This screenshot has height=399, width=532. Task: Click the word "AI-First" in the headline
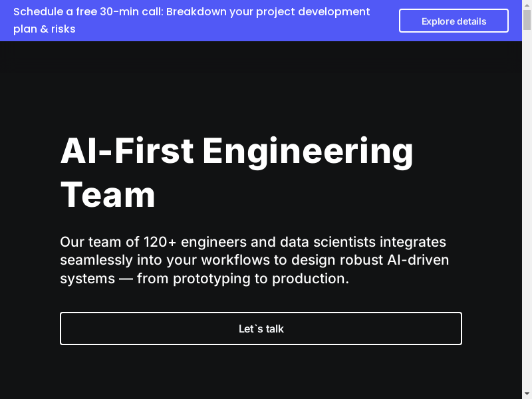127,150
